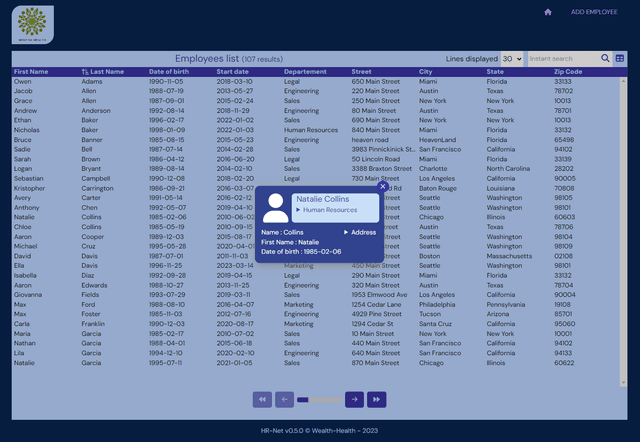
Task: Go to the next page arrow
Action: click(354, 399)
